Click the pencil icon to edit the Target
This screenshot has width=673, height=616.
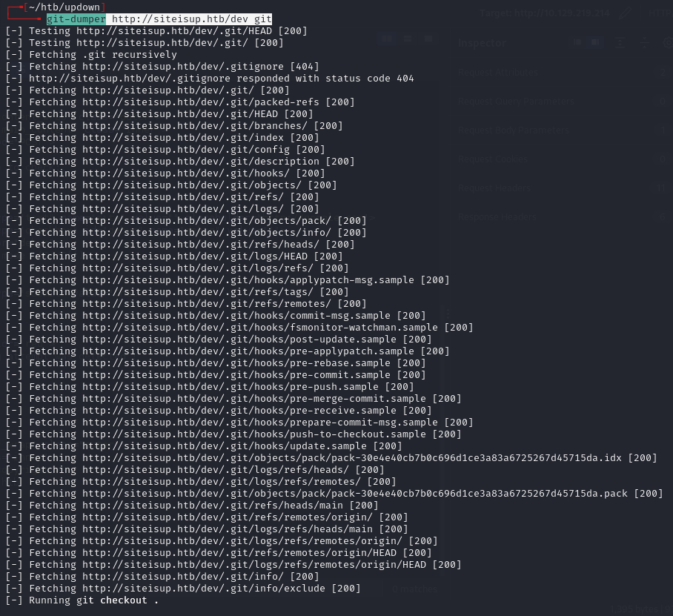[x=626, y=13]
